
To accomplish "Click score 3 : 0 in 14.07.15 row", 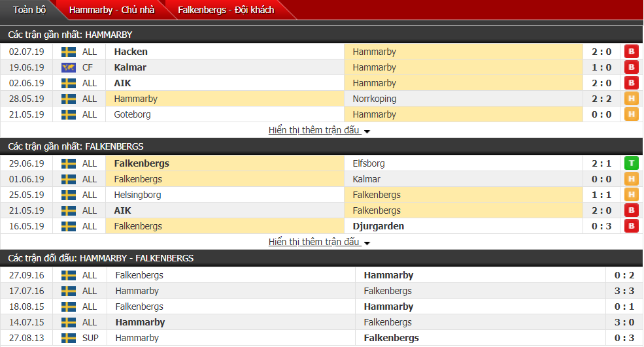I will click(x=624, y=322).
